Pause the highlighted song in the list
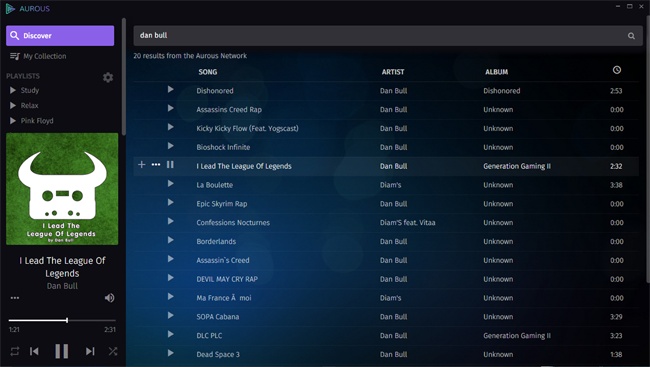The image size is (650, 367). (x=170, y=165)
